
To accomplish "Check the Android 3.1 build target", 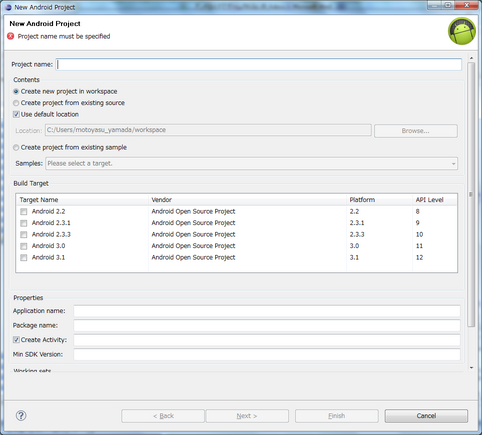I will (24, 257).
